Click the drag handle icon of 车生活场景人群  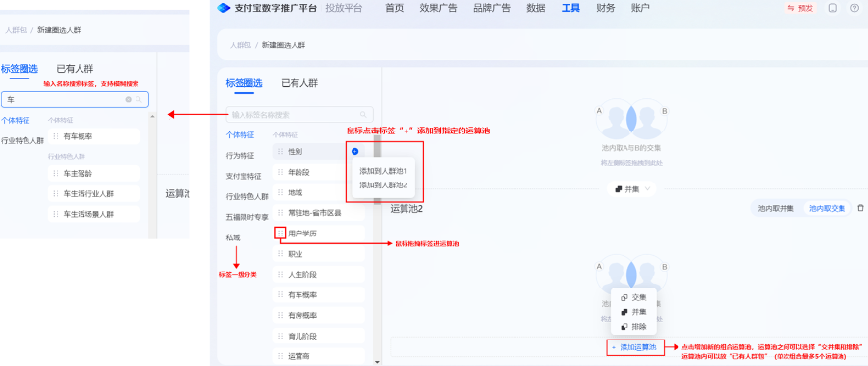55,214
